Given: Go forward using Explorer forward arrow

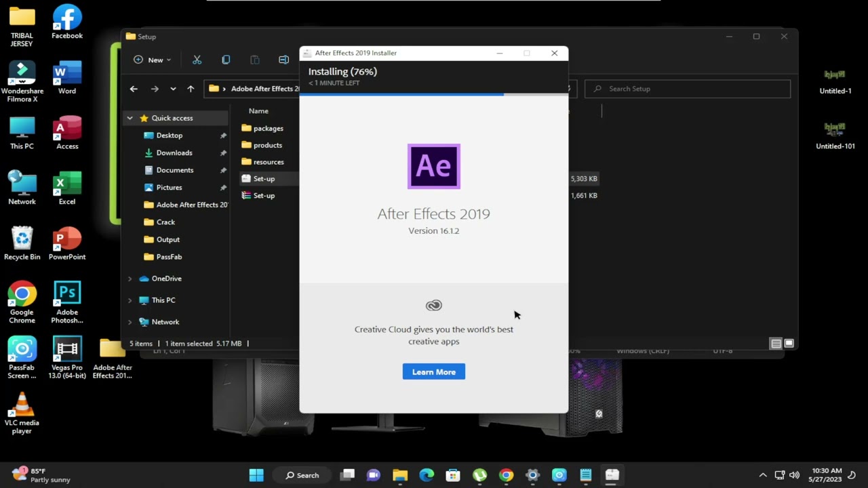Looking at the screenshot, I should (x=155, y=89).
